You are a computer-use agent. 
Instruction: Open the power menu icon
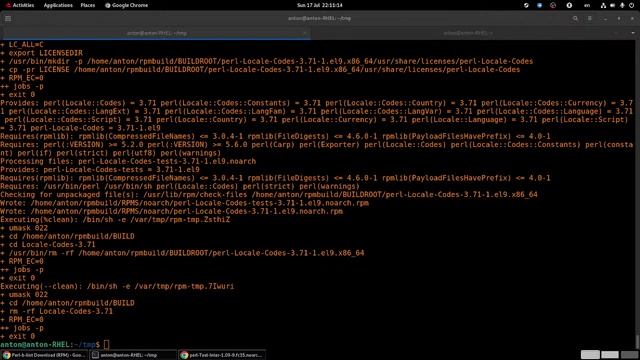point(631,5)
